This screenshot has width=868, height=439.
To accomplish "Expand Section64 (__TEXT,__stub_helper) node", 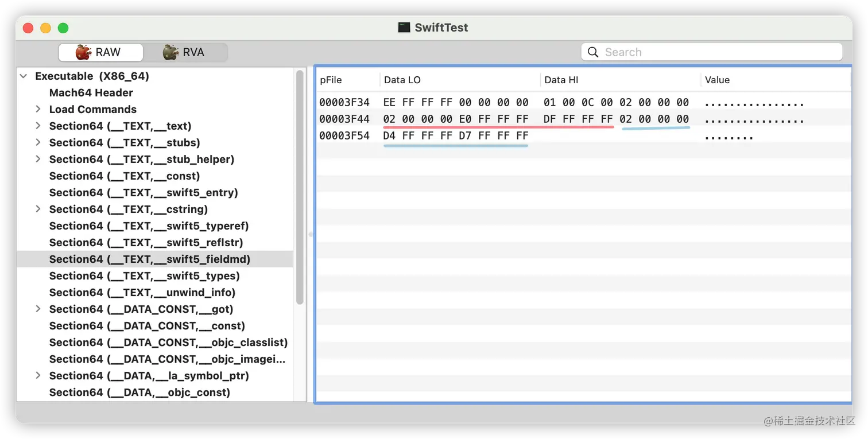I will [x=38, y=159].
